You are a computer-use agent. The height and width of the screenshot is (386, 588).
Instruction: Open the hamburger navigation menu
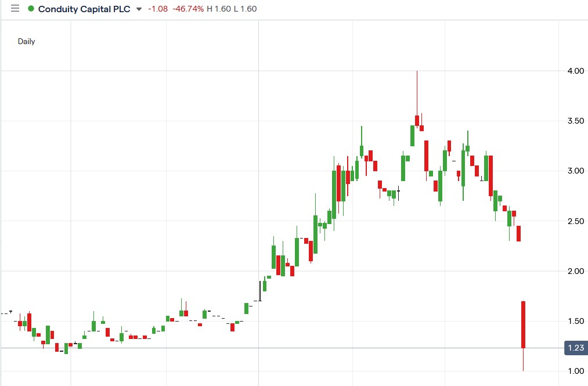coord(15,9)
